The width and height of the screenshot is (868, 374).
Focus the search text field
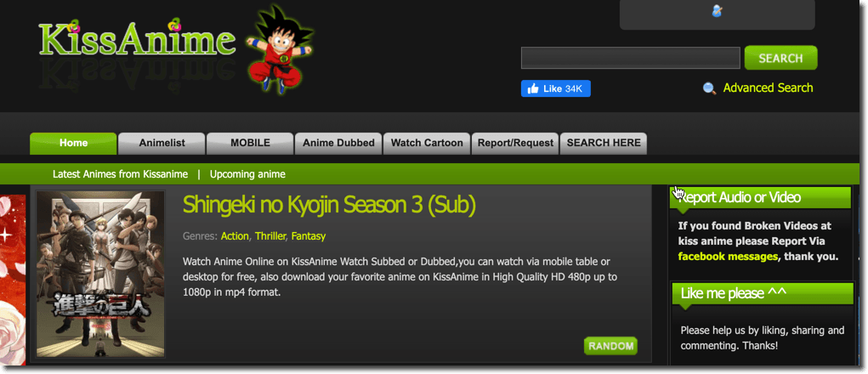point(631,58)
